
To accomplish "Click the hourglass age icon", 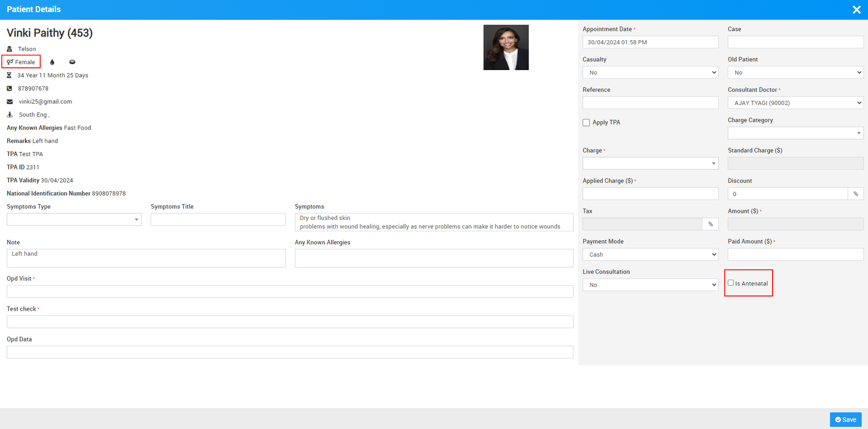I will point(9,75).
